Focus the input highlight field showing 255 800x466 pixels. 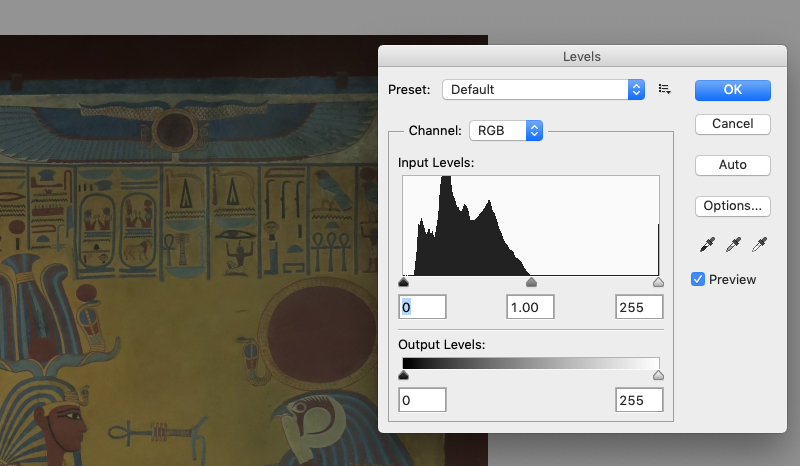click(639, 307)
